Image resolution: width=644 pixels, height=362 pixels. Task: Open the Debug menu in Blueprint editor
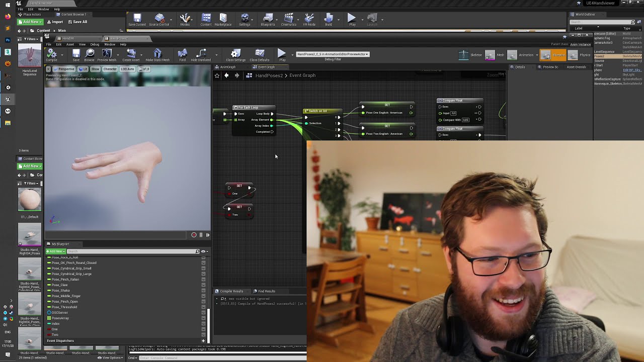click(x=95, y=44)
